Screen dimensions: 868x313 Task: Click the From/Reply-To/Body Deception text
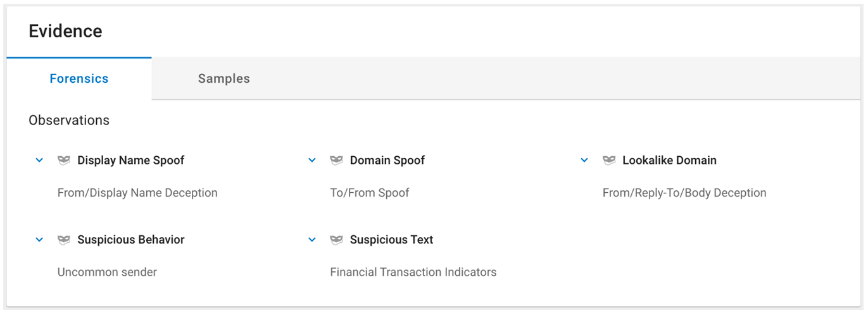point(684,193)
